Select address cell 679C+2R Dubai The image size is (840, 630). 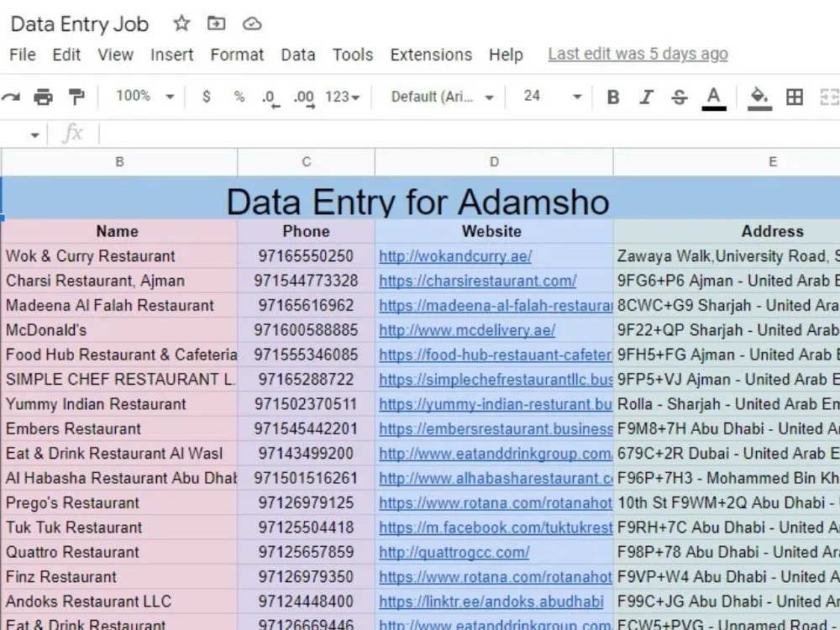point(727,454)
